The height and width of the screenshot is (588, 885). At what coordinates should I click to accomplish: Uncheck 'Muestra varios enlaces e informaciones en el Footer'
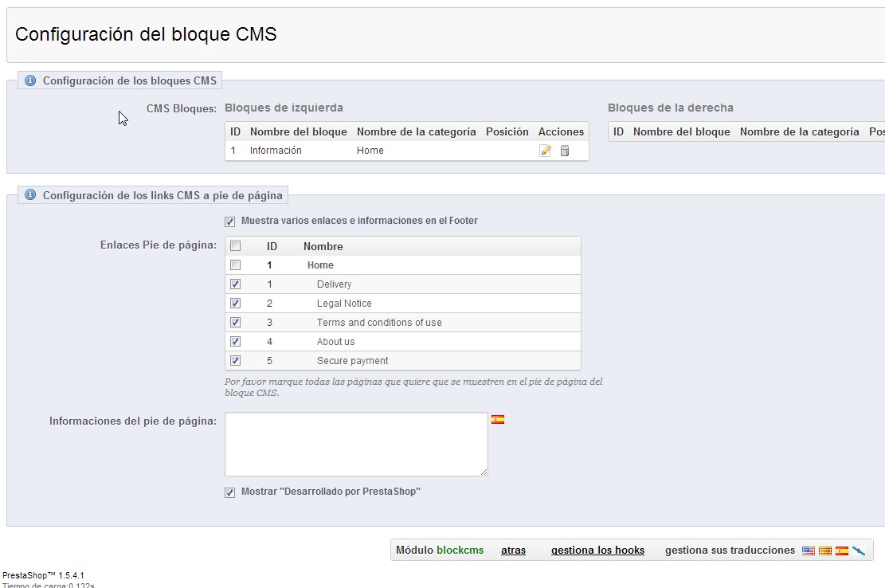tap(230, 221)
